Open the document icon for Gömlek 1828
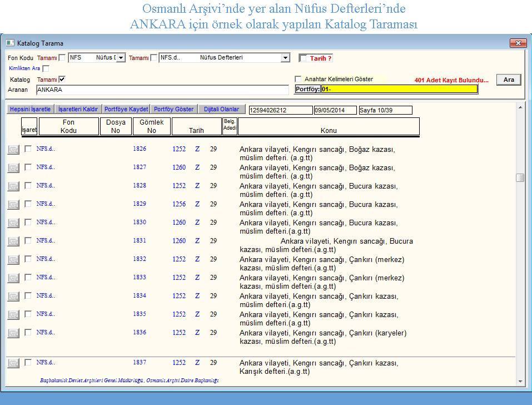 pyautogui.click(x=13, y=186)
